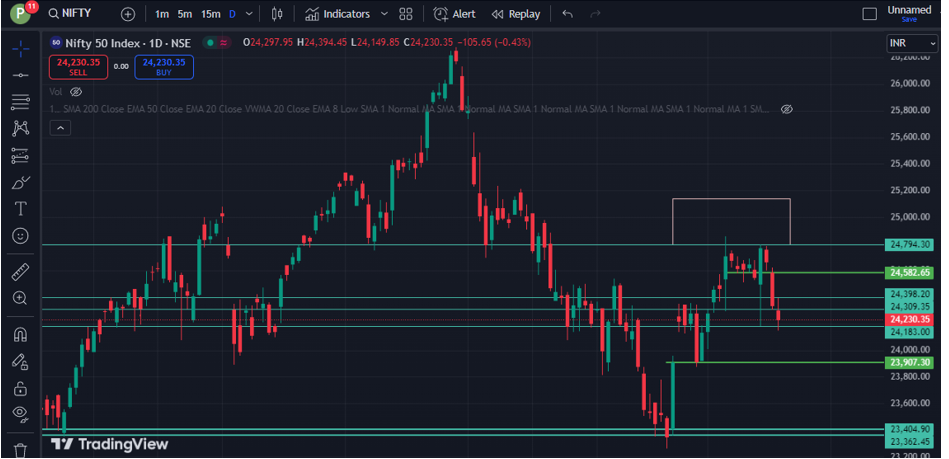Open the Indicators dialog
The width and height of the screenshot is (949, 459).
click(x=337, y=14)
